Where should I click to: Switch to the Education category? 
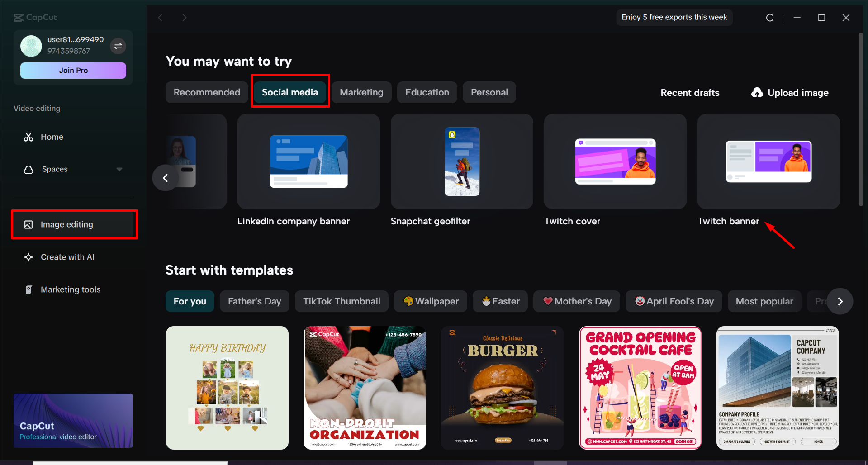coord(427,92)
